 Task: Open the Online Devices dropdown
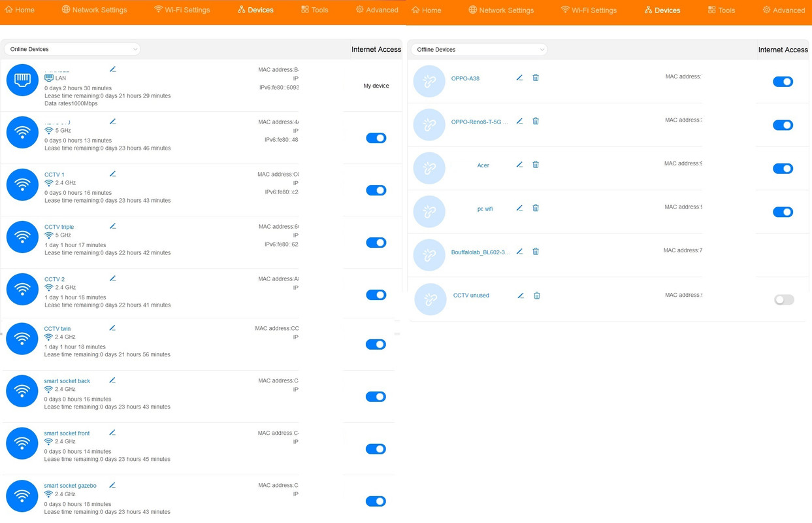pos(72,49)
